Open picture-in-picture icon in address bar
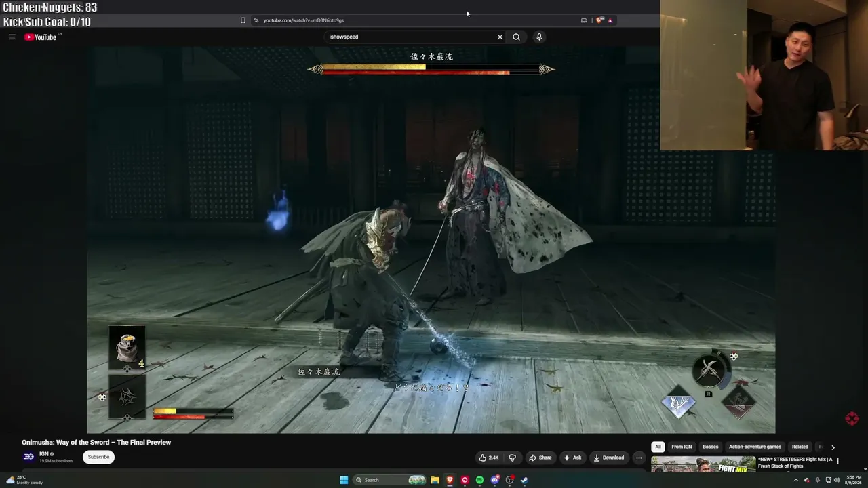The height and width of the screenshot is (488, 868). pyautogui.click(x=584, y=20)
